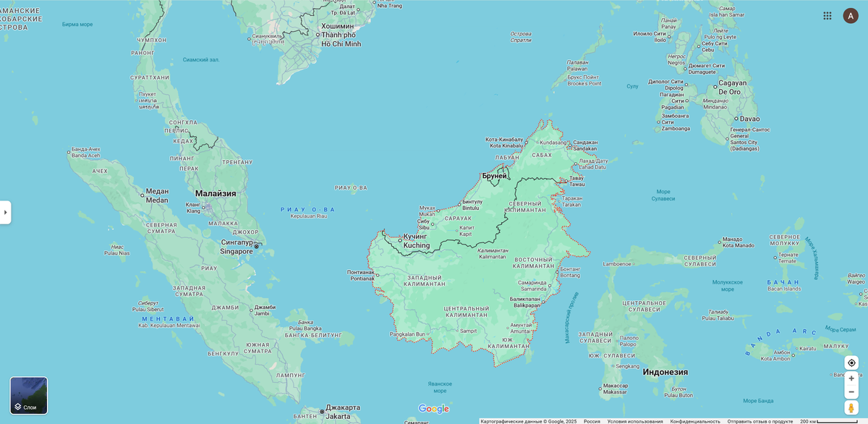Click the Море Сулавеси sea label

pyautogui.click(x=663, y=195)
